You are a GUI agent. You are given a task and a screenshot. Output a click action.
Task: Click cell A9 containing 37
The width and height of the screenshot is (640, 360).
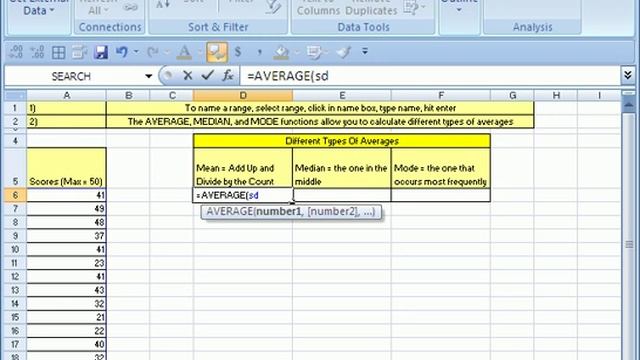coord(67,236)
